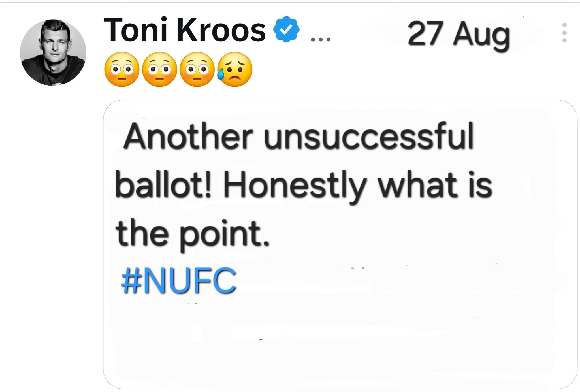Image resolution: width=580 pixels, height=392 pixels.
Task: Click the Toni Kroos display name
Action: tap(184, 30)
